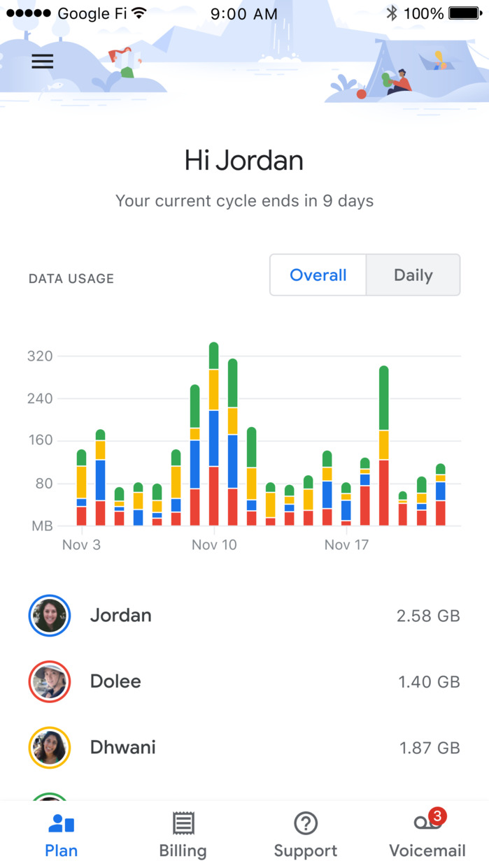Switch to the Daily data view

[413, 275]
